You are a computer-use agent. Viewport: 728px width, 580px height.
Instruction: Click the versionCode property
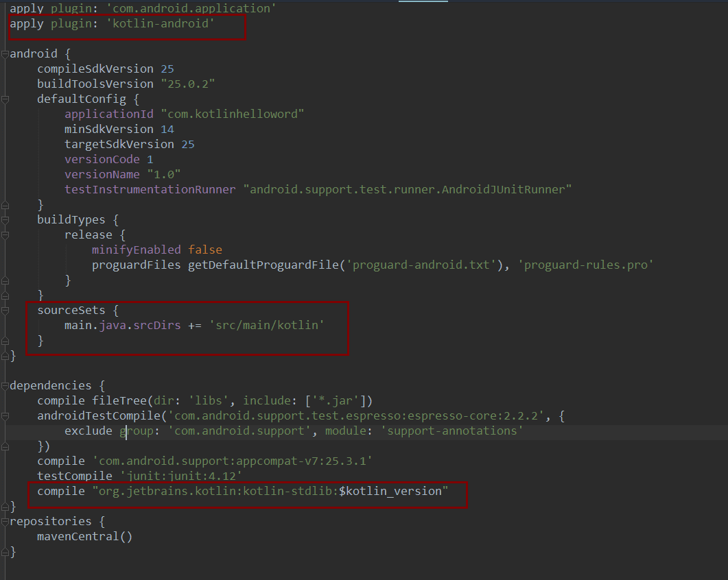[102, 160]
